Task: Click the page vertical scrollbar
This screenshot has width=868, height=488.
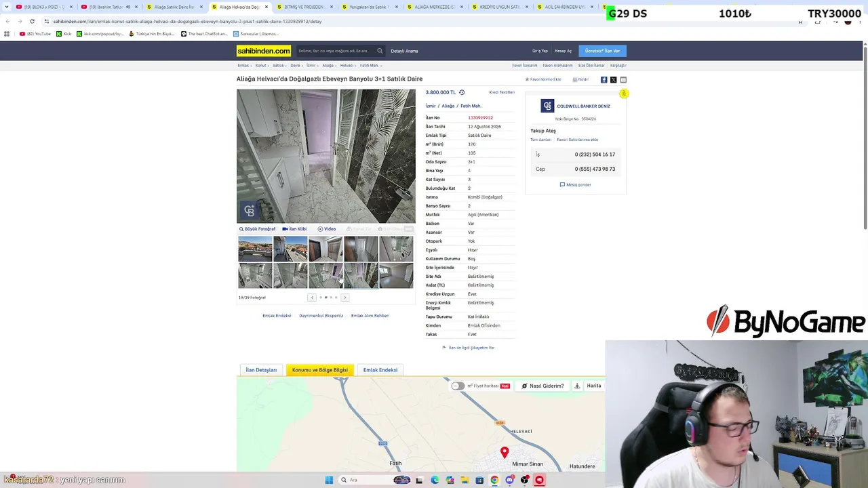Action: pos(865,136)
